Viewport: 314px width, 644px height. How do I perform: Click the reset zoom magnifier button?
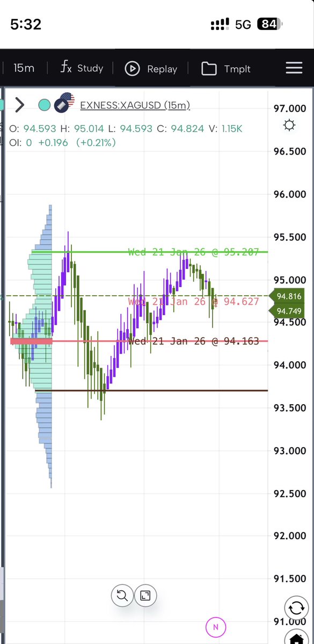coord(122,595)
